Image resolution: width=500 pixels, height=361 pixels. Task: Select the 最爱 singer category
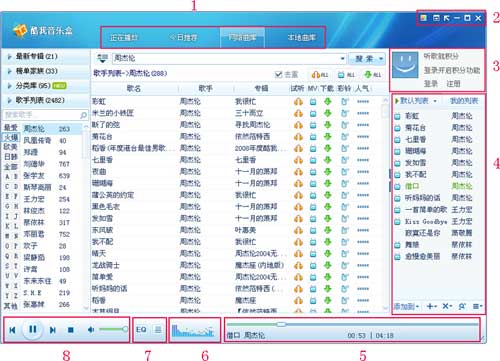coord(11,128)
